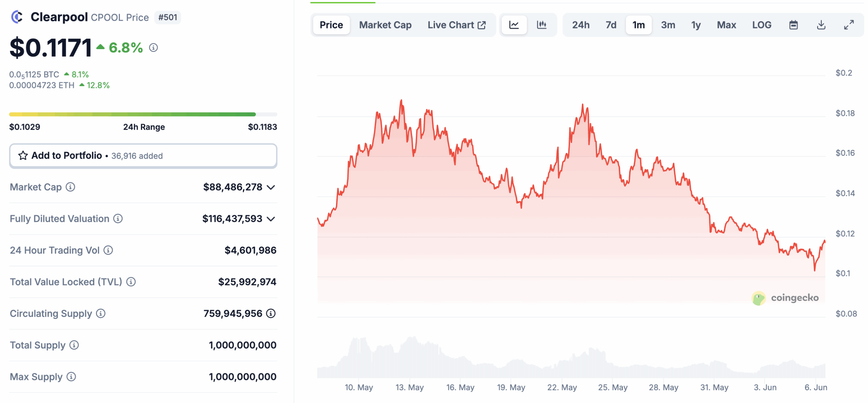The height and width of the screenshot is (403, 868).
Task: Expand the Market Cap value chevron
Action: [270, 187]
